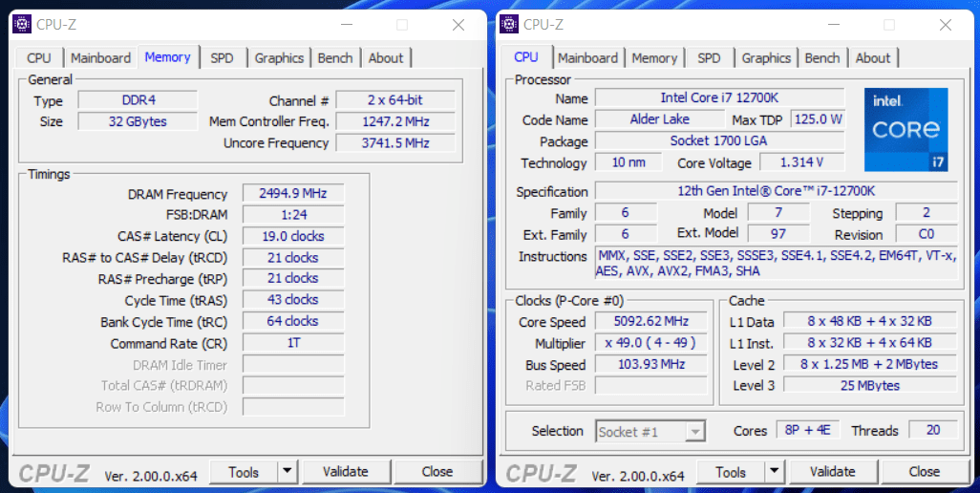This screenshot has width=980, height=493.
Task: Click CPU-Z app icon in left window title bar
Action: pos(23,25)
